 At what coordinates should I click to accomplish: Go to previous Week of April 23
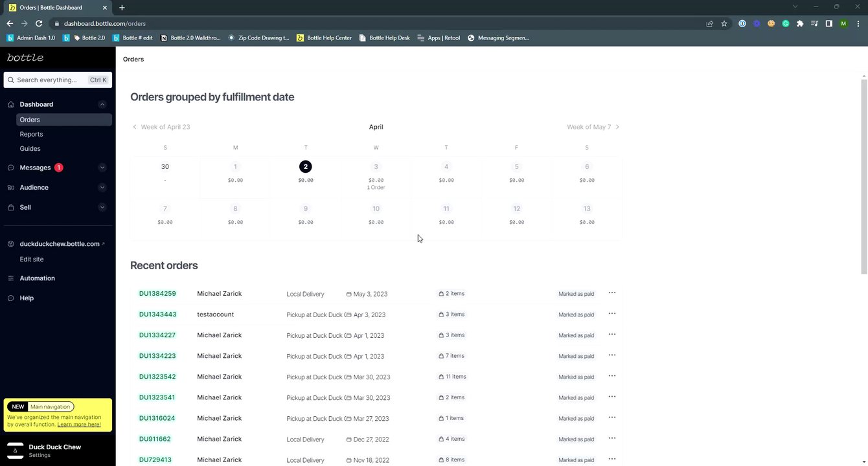pyautogui.click(x=161, y=127)
